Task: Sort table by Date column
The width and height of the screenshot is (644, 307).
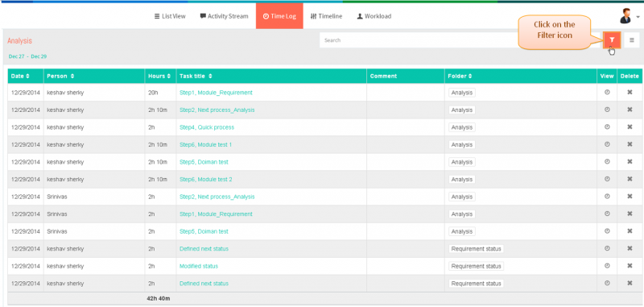Action: tap(21, 76)
